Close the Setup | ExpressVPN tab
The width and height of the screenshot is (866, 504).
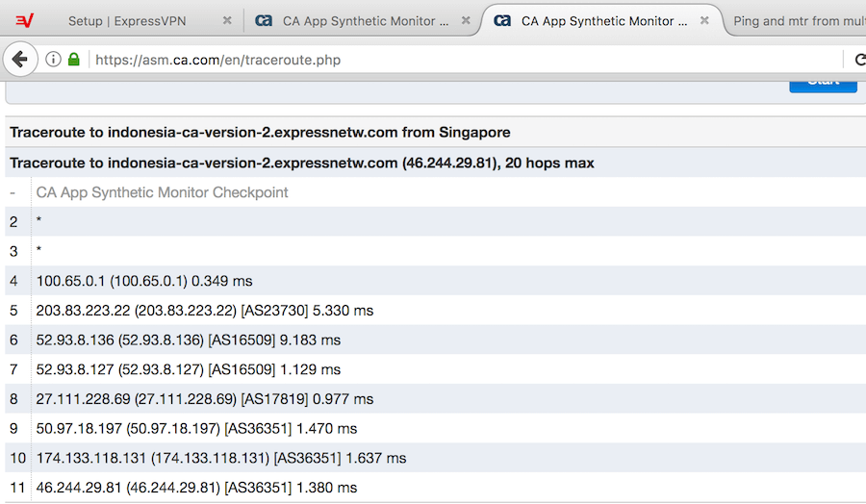[x=227, y=20]
